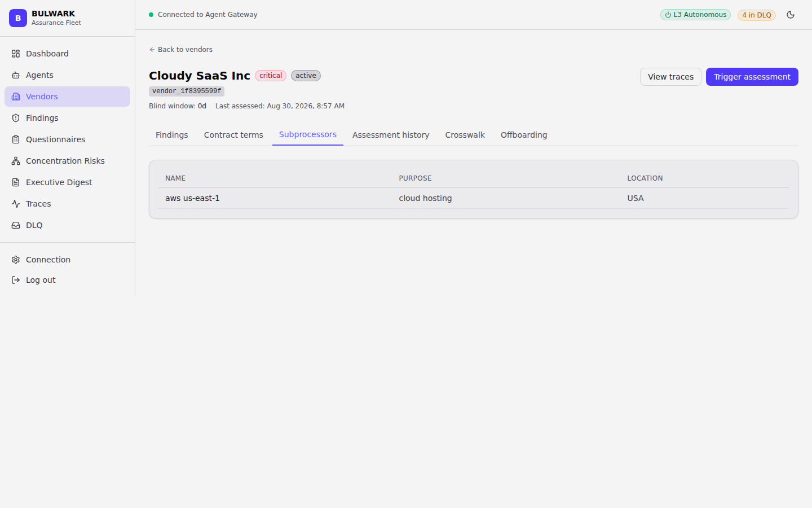
Task: Click the Questionnaires clipboard icon
Action: coord(16,139)
